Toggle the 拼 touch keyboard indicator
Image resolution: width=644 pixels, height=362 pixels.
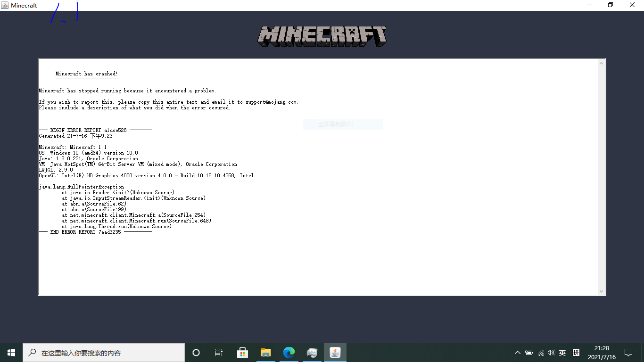tap(576, 352)
